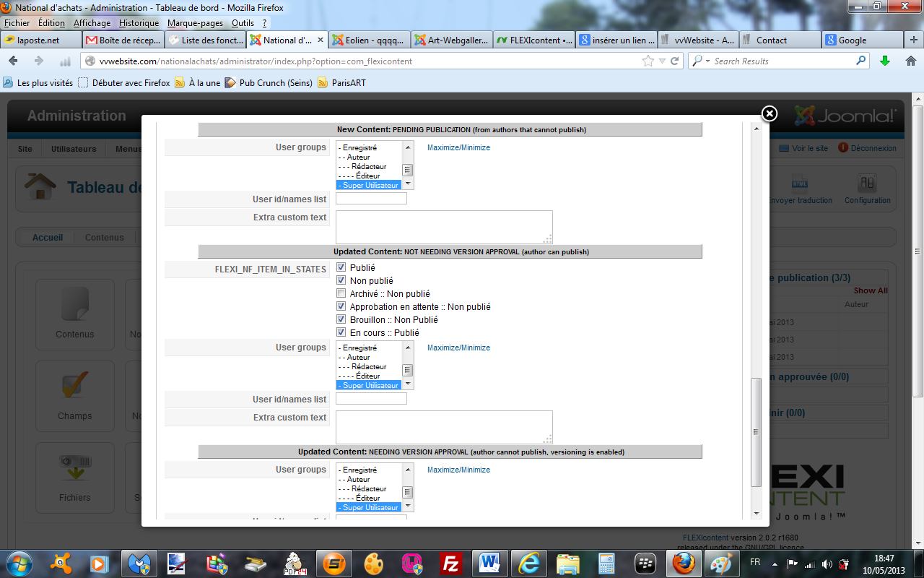
Task: Uncheck the Non publié checkbox
Action: pyautogui.click(x=341, y=280)
